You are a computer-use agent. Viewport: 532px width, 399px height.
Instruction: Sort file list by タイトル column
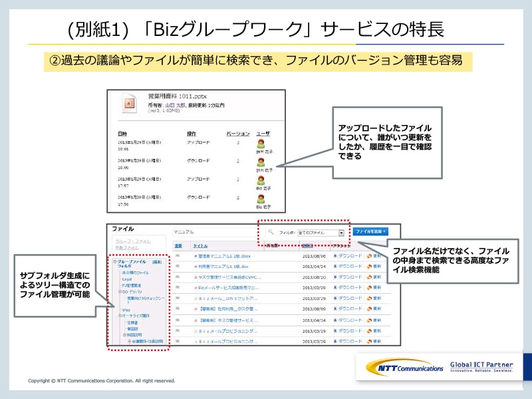click(200, 245)
